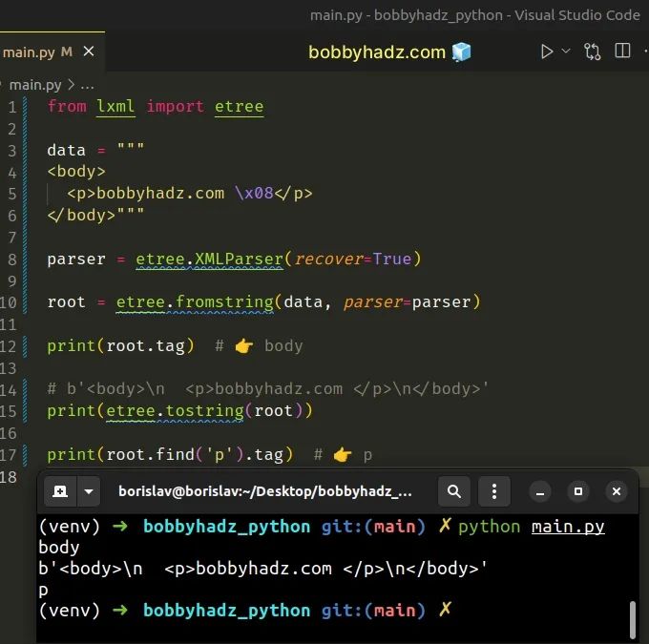Image resolution: width=649 pixels, height=644 pixels.
Task: Open the source control changes icon
Action: click(x=593, y=52)
